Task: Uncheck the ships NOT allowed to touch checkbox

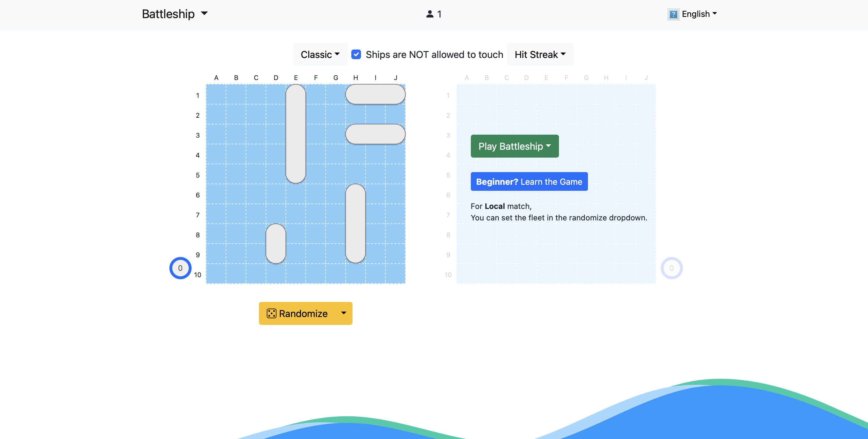Action: point(356,54)
